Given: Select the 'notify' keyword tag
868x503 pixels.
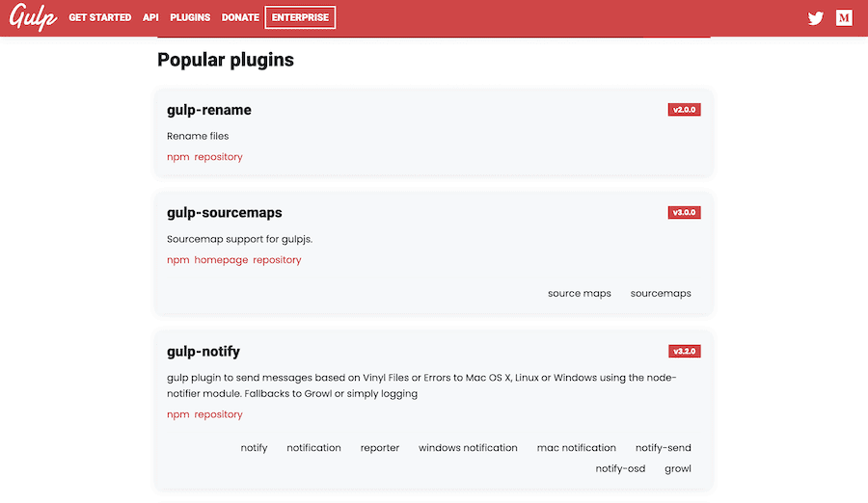Looking at the screenshot, I should (x=254, y=448).
